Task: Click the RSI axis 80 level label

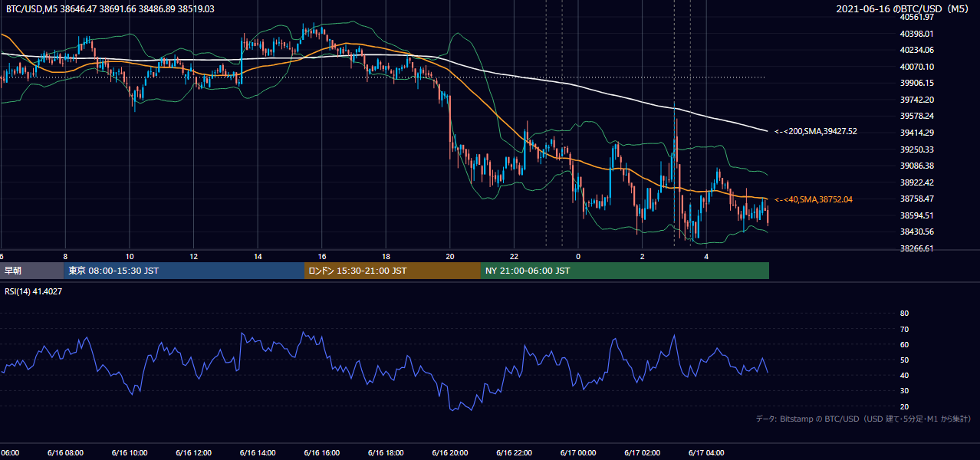Action: 904,314
